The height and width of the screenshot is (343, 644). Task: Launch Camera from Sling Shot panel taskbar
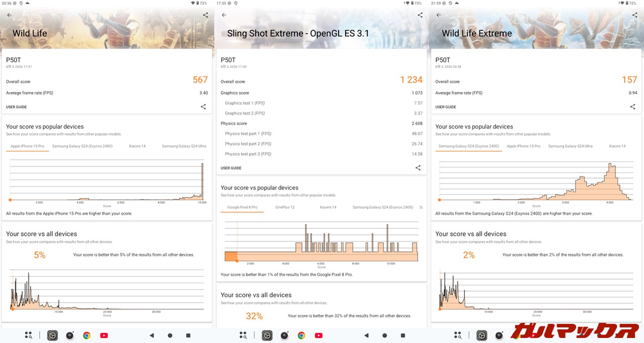[x=284, y=335]
